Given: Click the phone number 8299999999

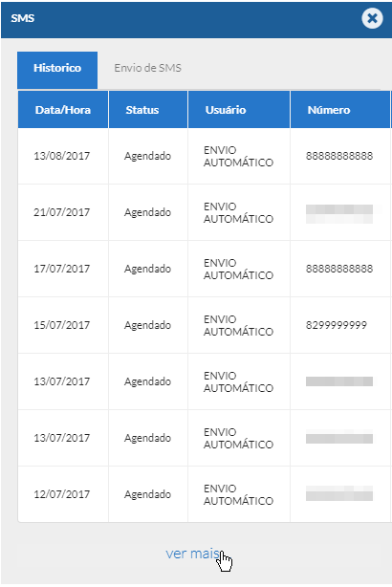Looking at the screenshot, I should click(x=337, y=325).
